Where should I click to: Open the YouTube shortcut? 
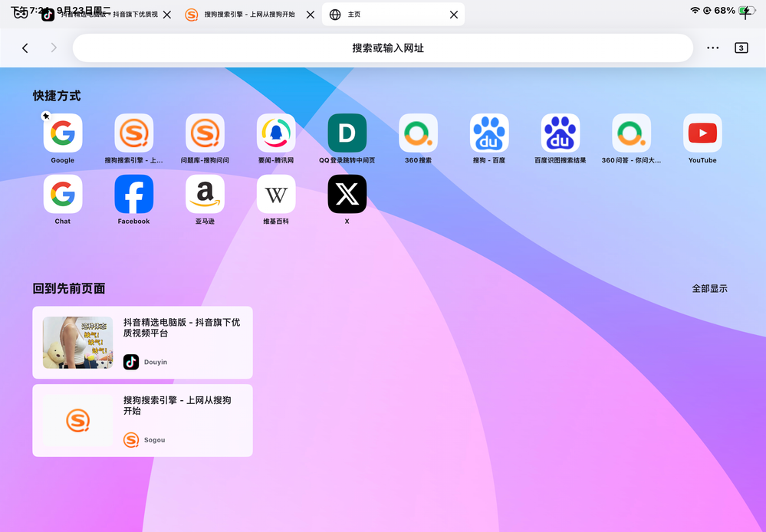[702, 133]
